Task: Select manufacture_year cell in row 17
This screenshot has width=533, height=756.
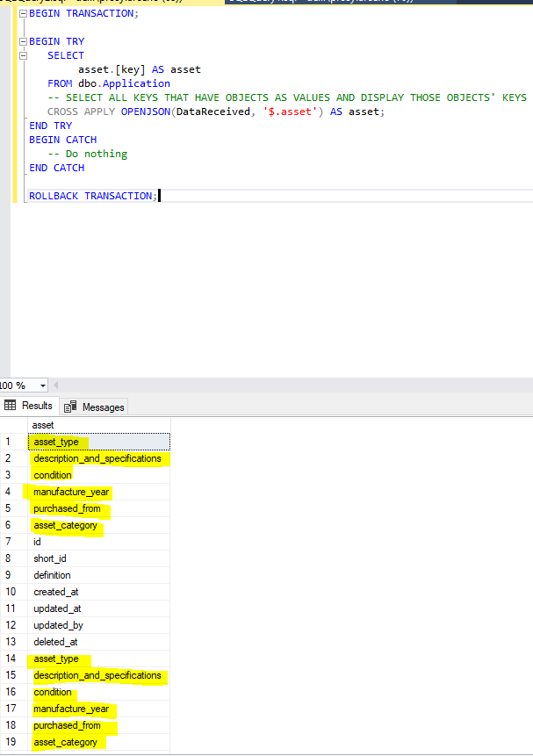Action: pos(99,709)
